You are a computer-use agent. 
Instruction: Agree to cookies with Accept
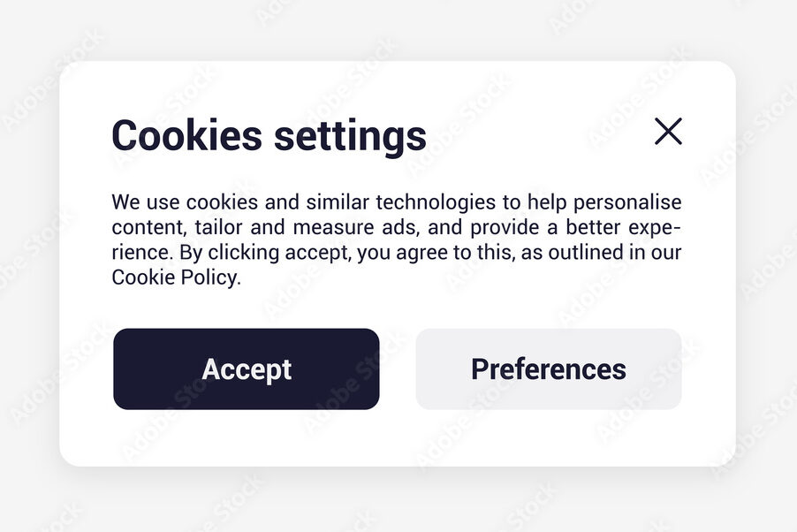tap(246, 369)
